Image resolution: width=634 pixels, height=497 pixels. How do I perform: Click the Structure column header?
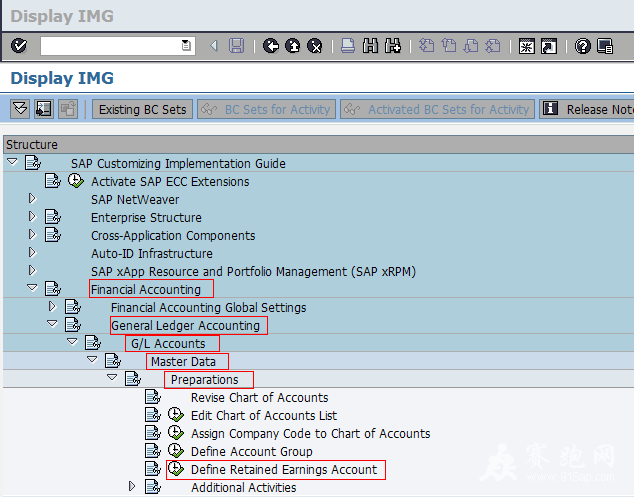[x=319, y=144]
